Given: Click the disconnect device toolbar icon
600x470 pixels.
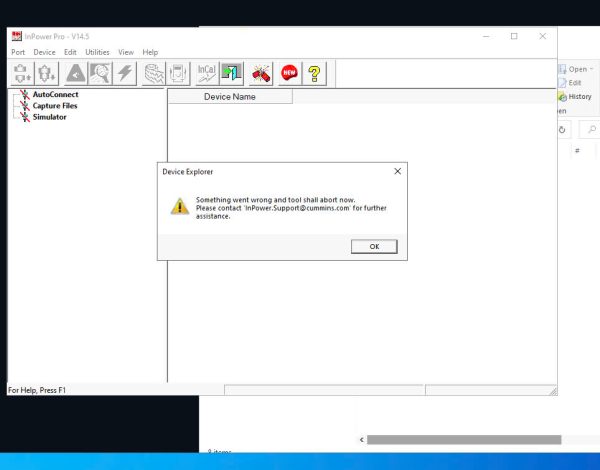Looking at the screenshot, I should point(47,73).
